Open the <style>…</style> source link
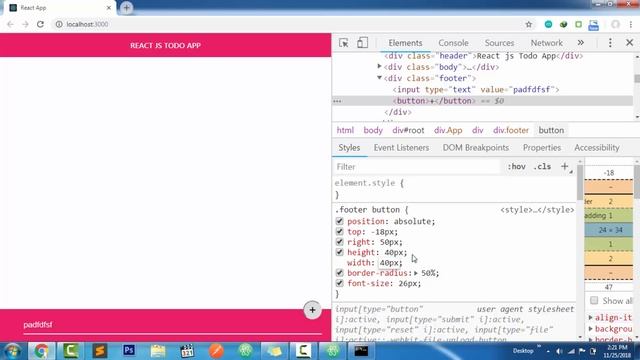The height and width of the screenshot is (360, 640). coord(537,210)
